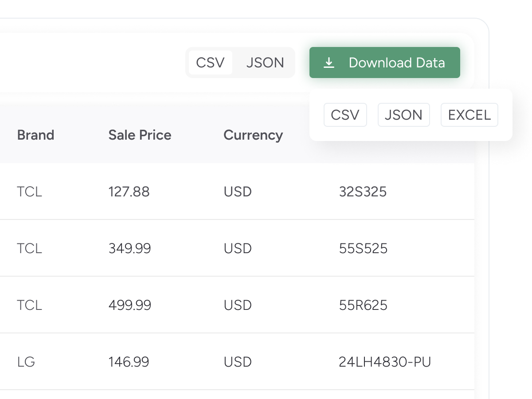Select the 349.99 price cell
This screenshot has height=399, width=532.
129,248
